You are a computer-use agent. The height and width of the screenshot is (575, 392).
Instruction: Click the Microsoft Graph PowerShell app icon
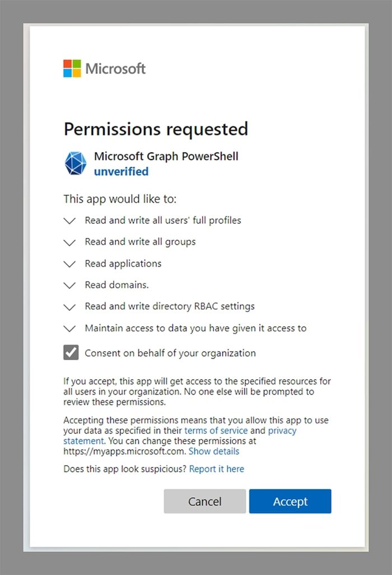point(76,163)
